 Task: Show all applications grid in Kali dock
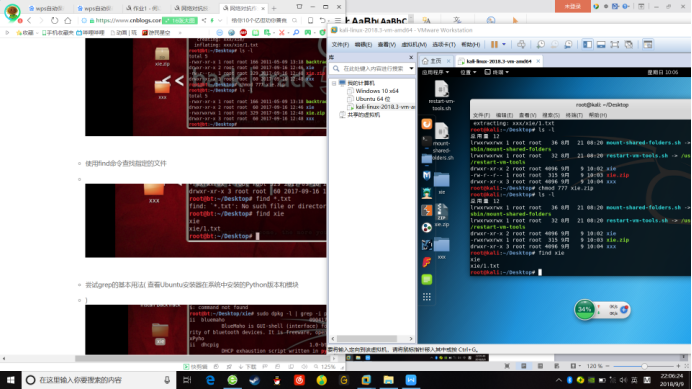coord(427,297)
